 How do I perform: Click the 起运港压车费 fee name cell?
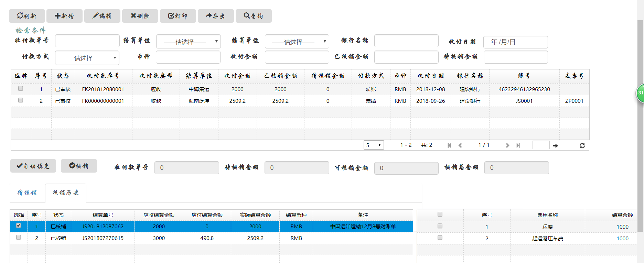pos(548,238)
